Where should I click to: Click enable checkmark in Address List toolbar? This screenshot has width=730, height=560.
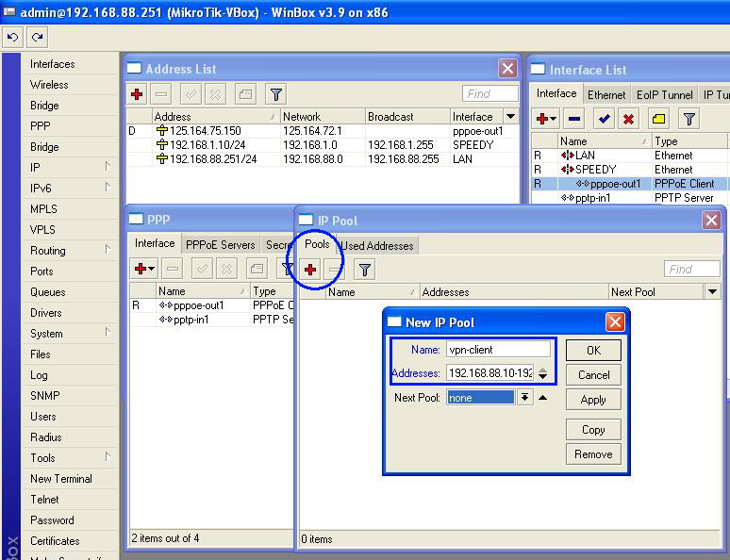[x=191, y=94]
